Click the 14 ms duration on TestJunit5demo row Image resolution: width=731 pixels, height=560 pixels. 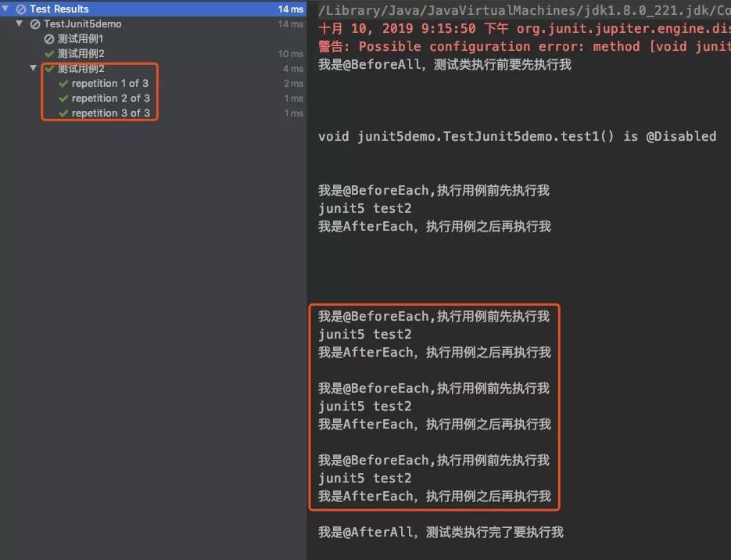click(x=290, y=23)
